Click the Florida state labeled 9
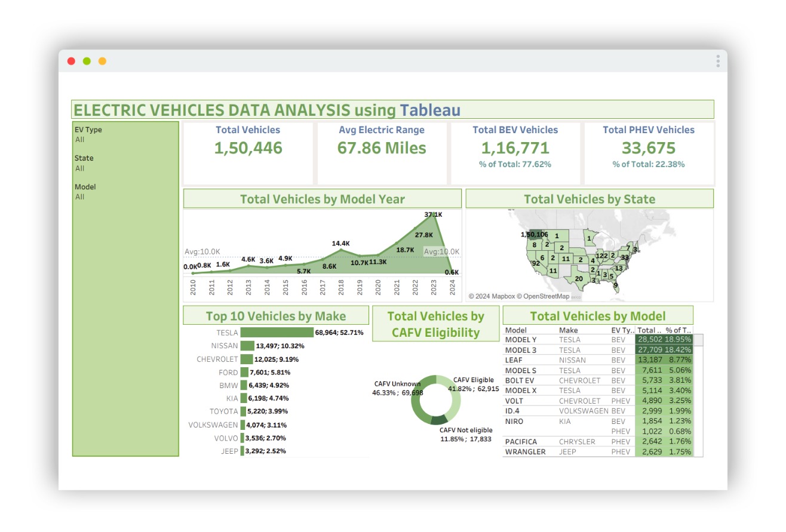This screenshot has width=786, height=532. pos(615,285)
